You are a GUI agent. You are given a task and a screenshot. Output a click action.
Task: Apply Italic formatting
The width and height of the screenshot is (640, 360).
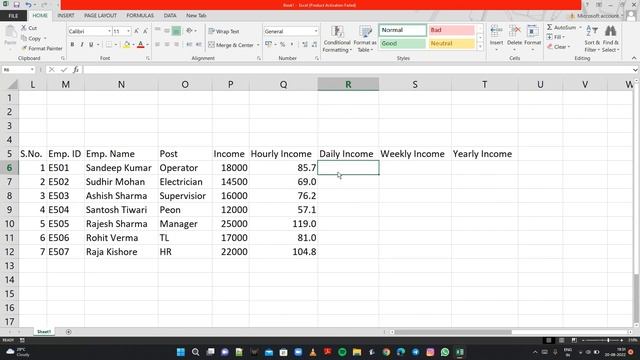click(82, 44)
